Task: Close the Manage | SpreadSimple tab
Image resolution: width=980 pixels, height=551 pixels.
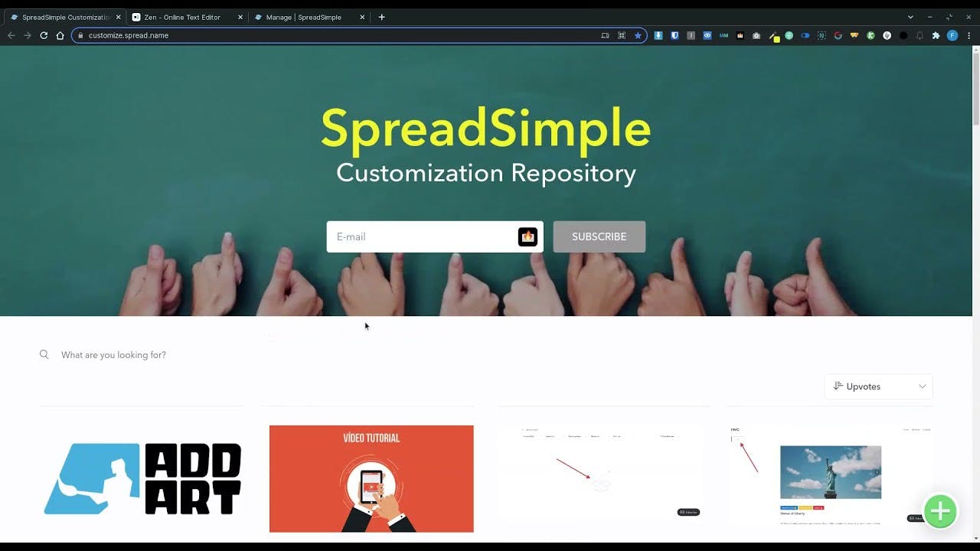Action: pyautogui.click(x=362, y=17)
